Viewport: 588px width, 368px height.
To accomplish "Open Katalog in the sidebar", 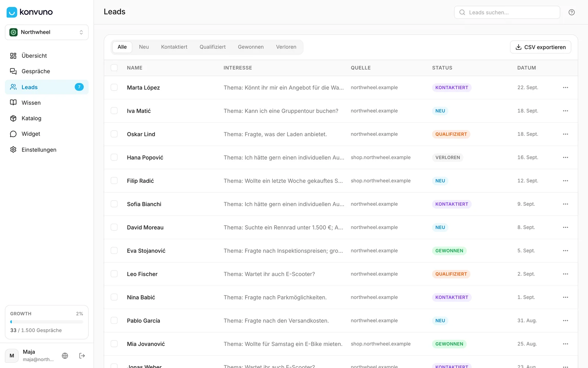I will [47, 118].
